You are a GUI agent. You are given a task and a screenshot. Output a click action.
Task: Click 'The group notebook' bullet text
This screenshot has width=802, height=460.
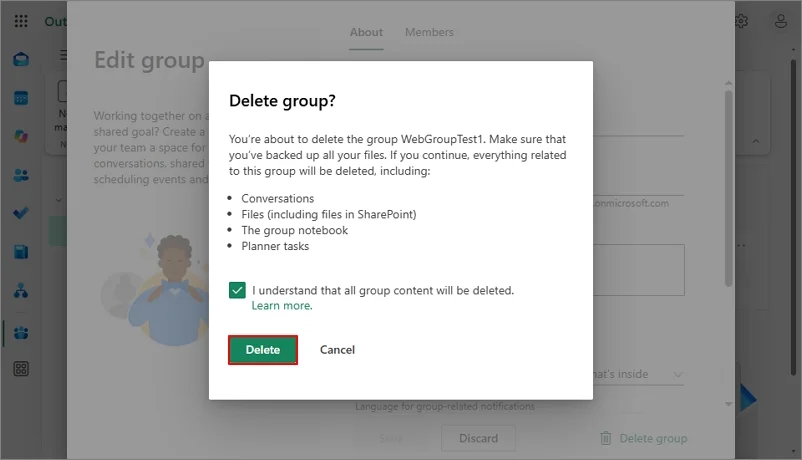[295, 230]
